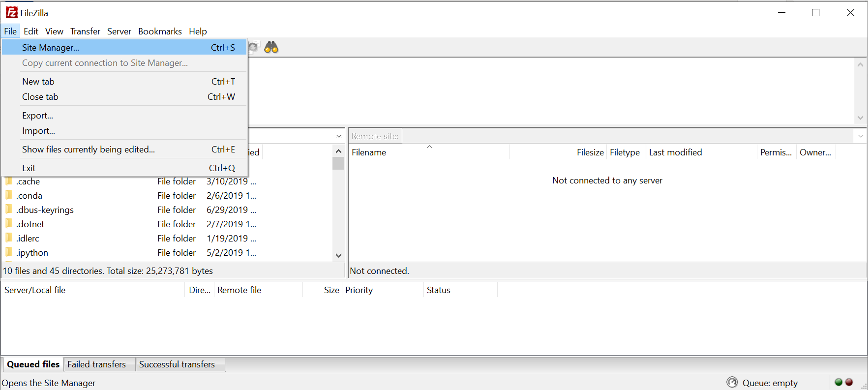Click into the Remote site path field
868x390 pixels.
point(629,136)
